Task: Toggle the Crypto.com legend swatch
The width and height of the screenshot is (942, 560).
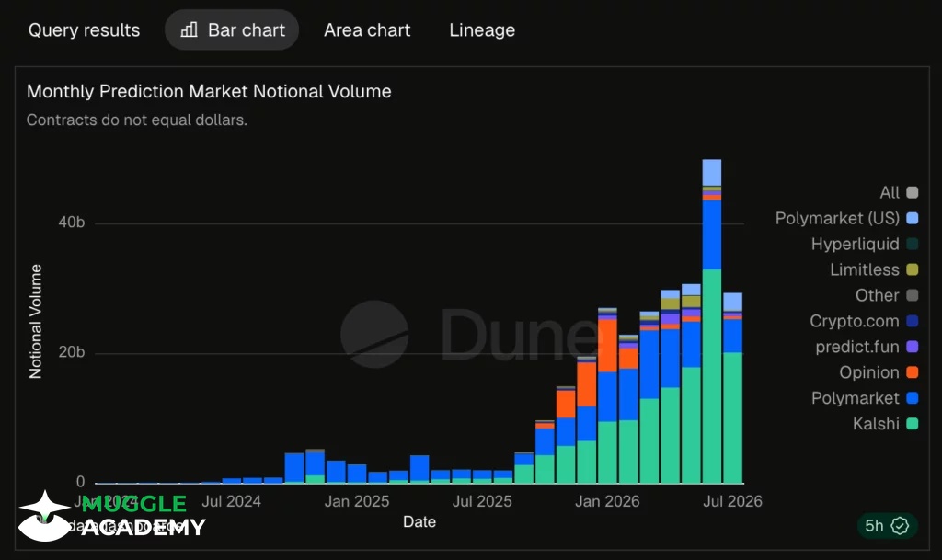Action: pyautogui.click(x=912, y=321)
